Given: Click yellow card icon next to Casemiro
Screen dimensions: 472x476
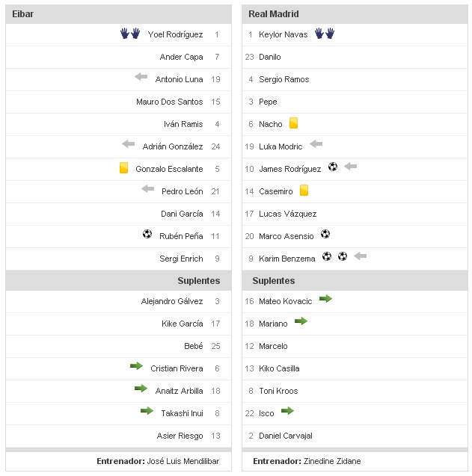Looking at the screenshot, I should pos(304,191).
